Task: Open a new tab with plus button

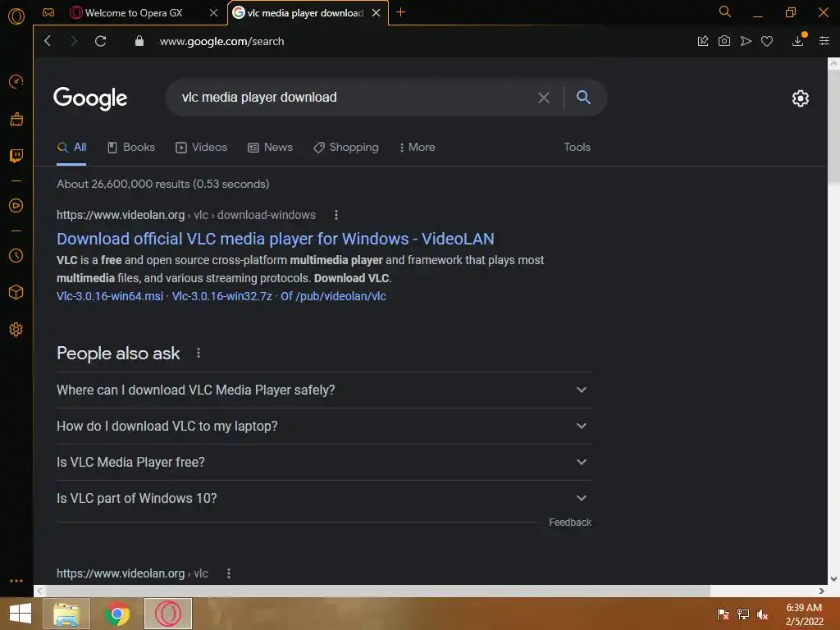Action: [400, 11]
